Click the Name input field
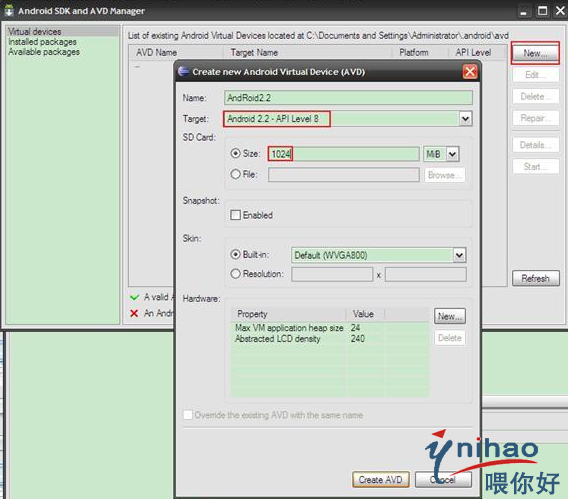The image size is (569, 499). click(348, 98)
